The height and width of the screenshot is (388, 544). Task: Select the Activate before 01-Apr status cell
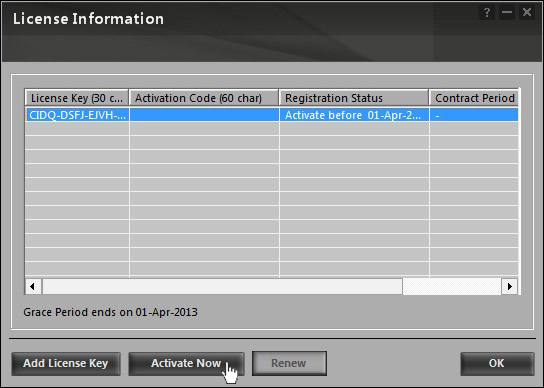coord(354,115)
